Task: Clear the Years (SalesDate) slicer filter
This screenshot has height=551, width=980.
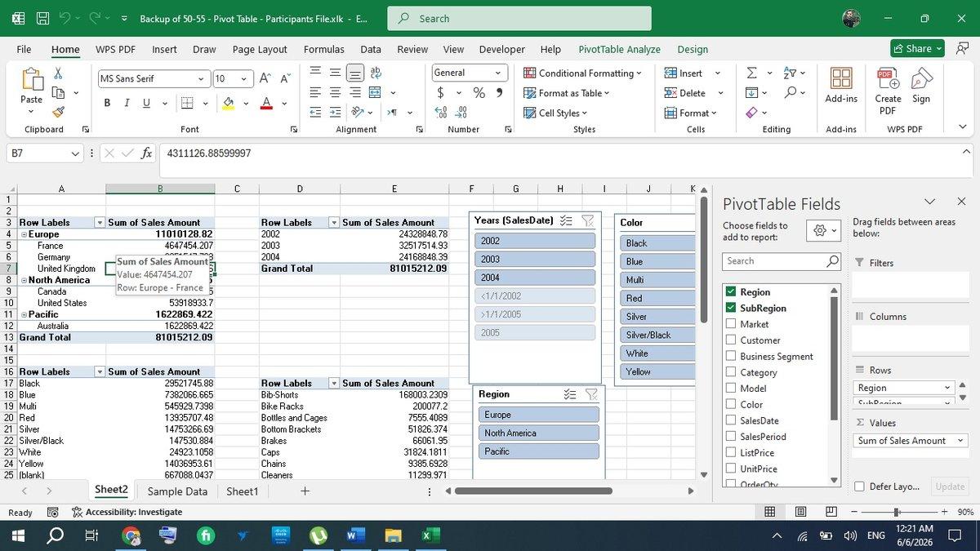Action: 587,220
